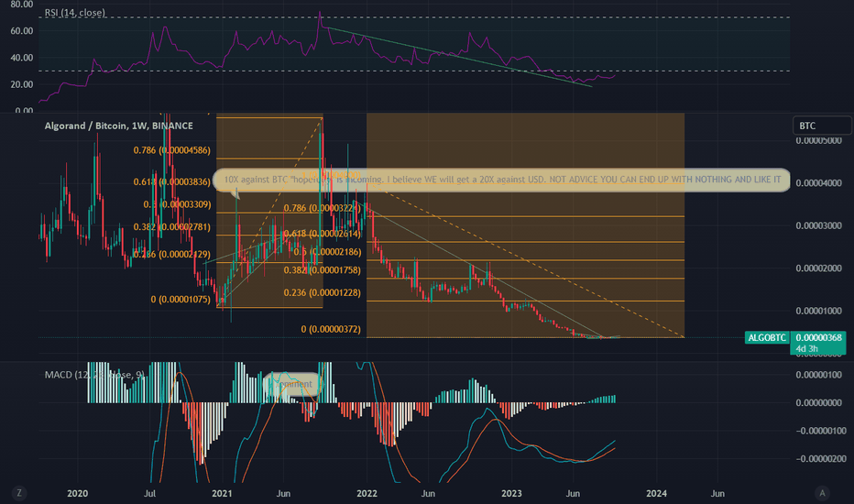
Task: Click the 2020 label on time axis
Action: pos(77,494)
